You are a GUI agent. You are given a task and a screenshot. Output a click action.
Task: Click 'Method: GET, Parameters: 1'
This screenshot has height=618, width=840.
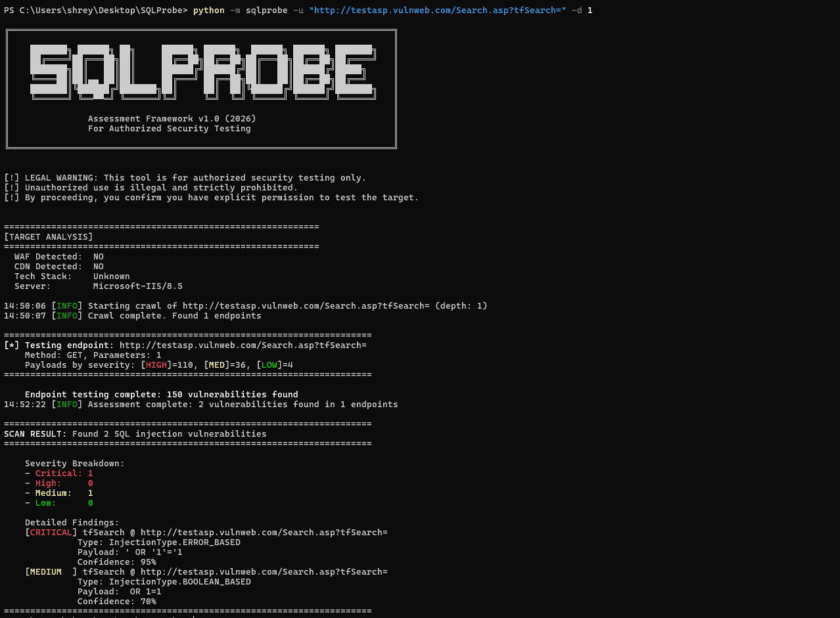[93, 355]
